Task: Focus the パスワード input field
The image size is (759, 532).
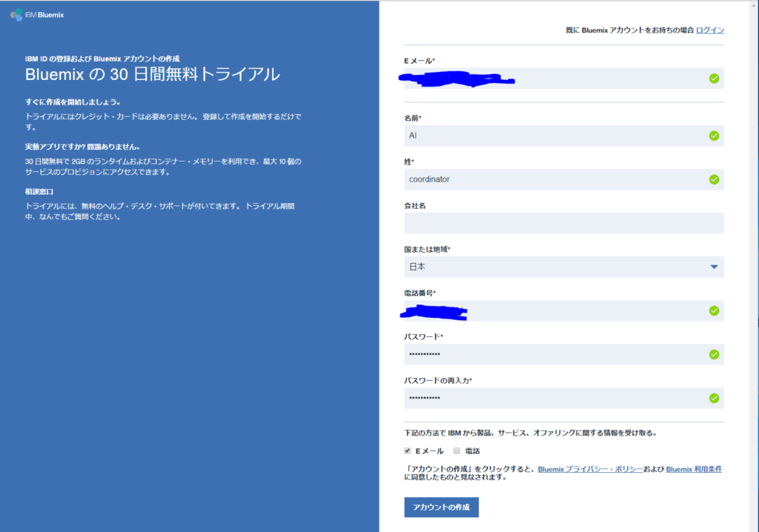Action: click(x=564, y=354)
